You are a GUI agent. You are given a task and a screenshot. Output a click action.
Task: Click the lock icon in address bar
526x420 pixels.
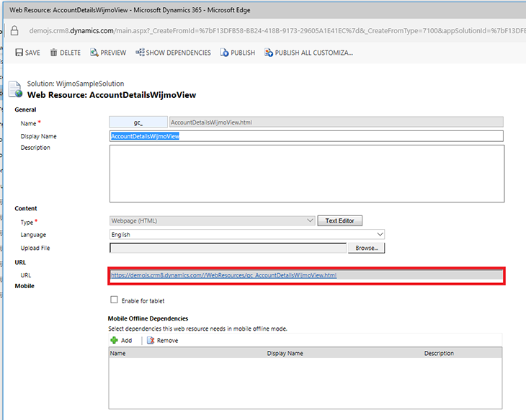[x=14, y=30]
